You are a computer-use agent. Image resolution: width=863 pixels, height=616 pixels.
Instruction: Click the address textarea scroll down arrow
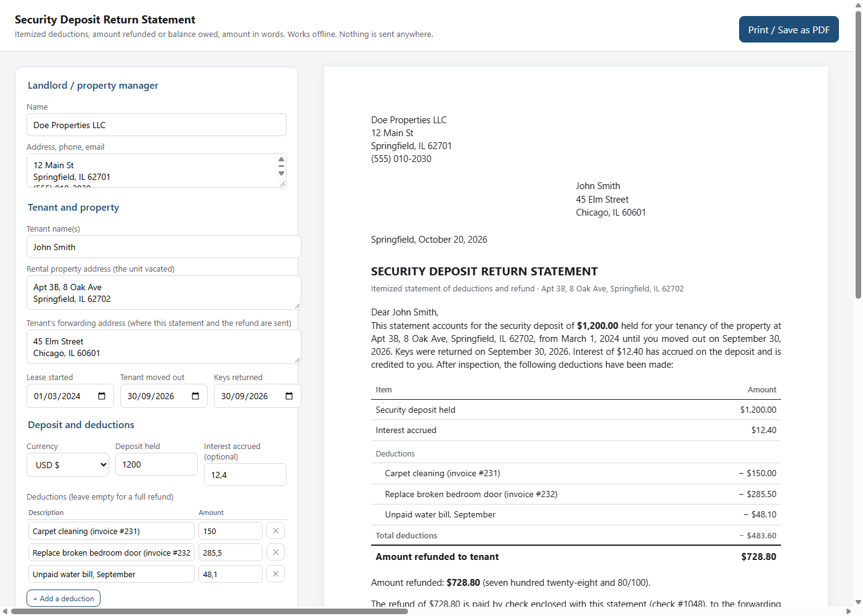pyautogui.click(x=282, y=174)
